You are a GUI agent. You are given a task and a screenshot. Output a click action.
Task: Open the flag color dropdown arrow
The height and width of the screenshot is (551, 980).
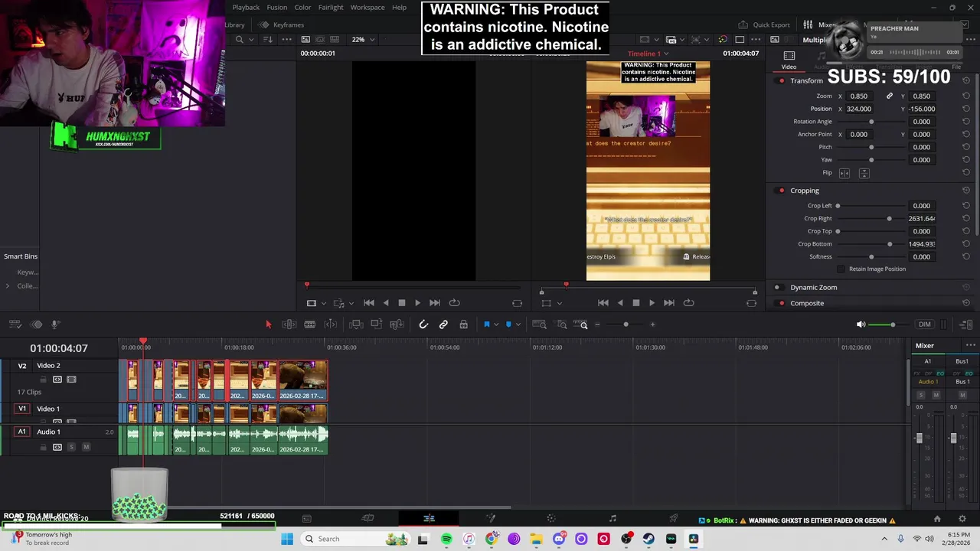click(495, 324)
